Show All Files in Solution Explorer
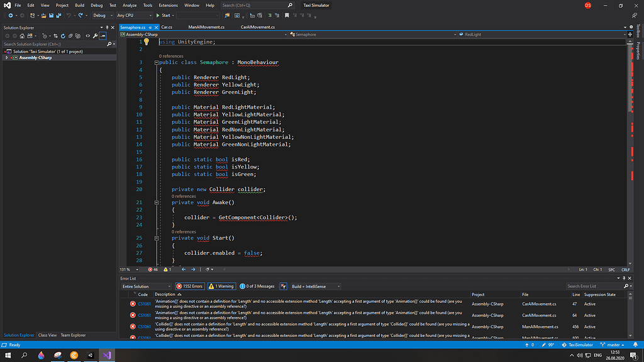 click(x=77, y=35)
